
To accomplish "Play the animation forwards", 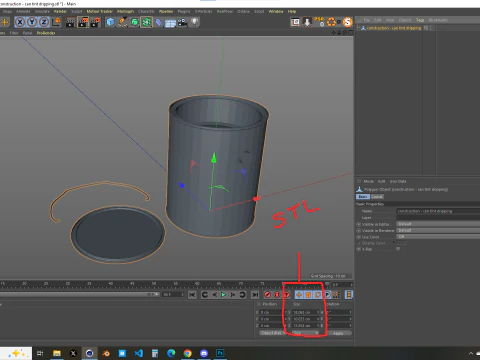I will [223, 295].
